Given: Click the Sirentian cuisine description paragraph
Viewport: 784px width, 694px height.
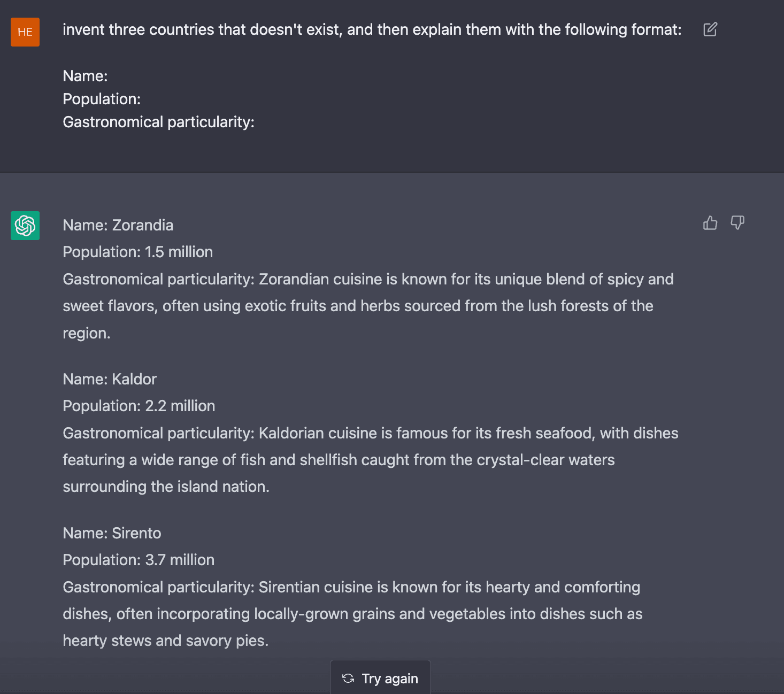Looking at the screenshot, I should (x=352, y=614).
